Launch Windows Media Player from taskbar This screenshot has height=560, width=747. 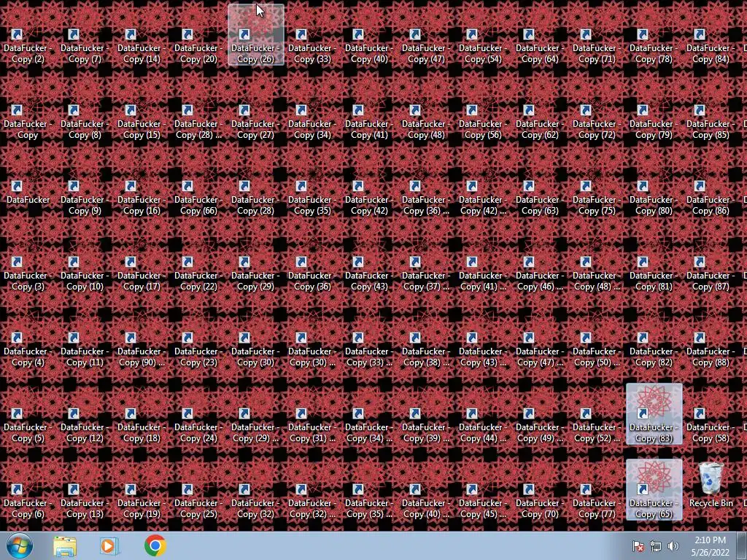tap(109, 546)
